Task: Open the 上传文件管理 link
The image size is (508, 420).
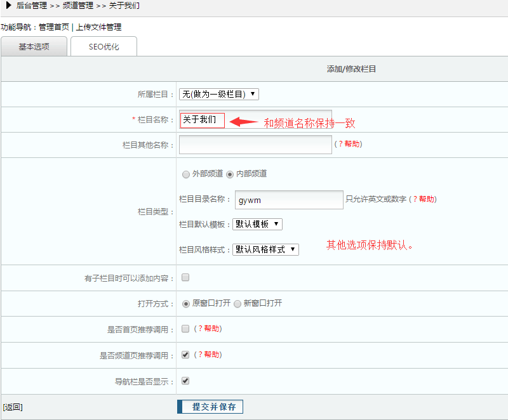Action: pos(98,27)
